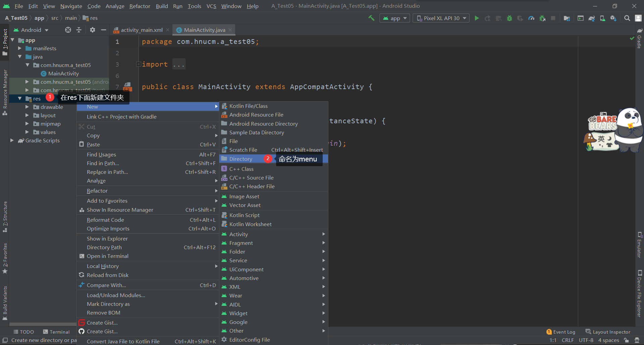Open the VCS menu
644x345 pixels.
(211, 6)
